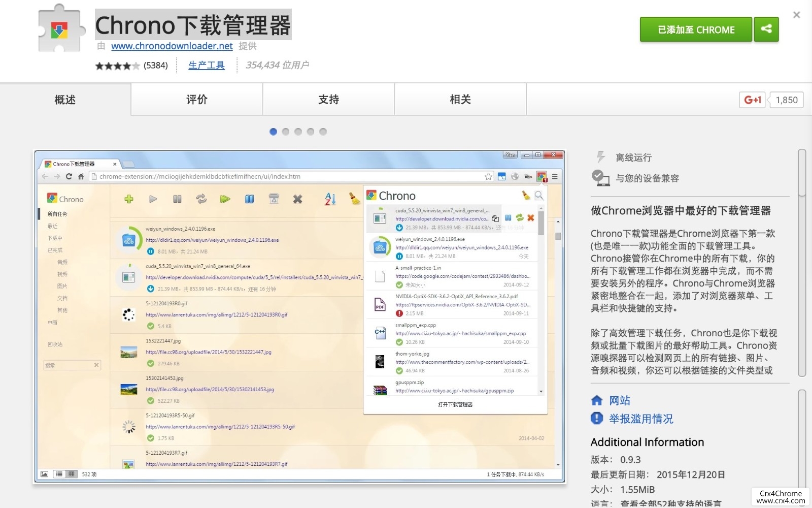812x508 pixels.
Task: Switch to the 支持 tab
Action: [329, 100]
